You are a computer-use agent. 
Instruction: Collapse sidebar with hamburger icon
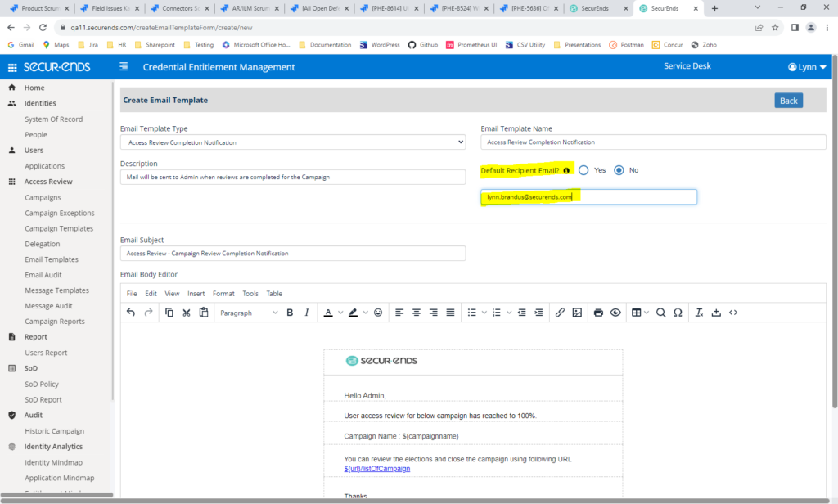click(x=124, y=66)
